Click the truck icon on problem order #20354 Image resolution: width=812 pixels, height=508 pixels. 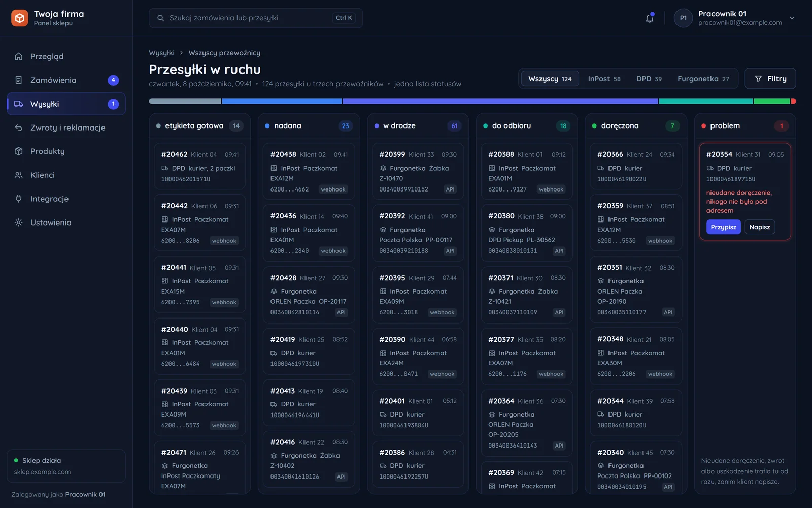click(x=710, y=168)
